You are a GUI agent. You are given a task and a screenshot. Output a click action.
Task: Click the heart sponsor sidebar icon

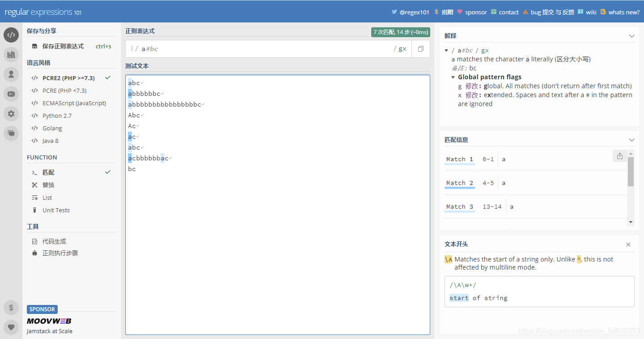pyautogui.click(x=11, y=327)
